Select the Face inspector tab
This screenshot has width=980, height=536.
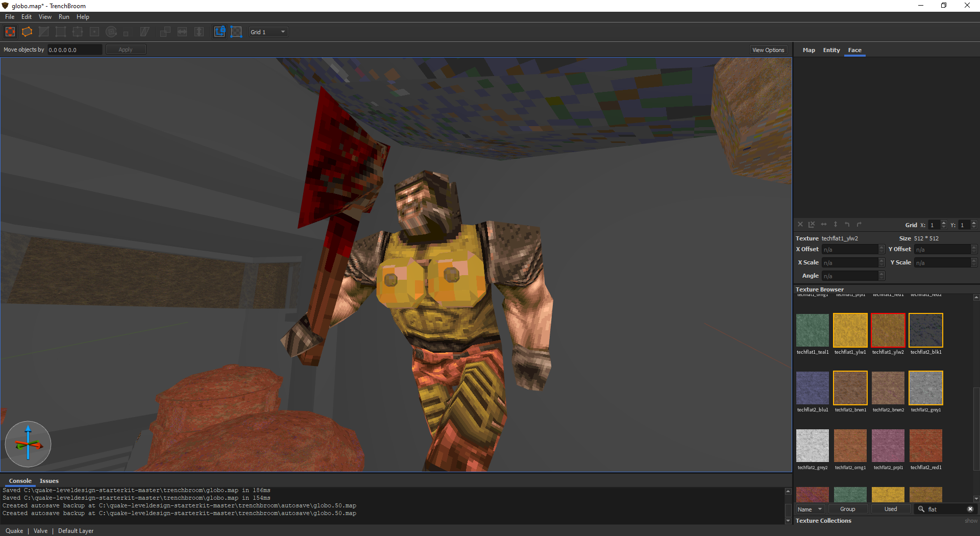854,50
